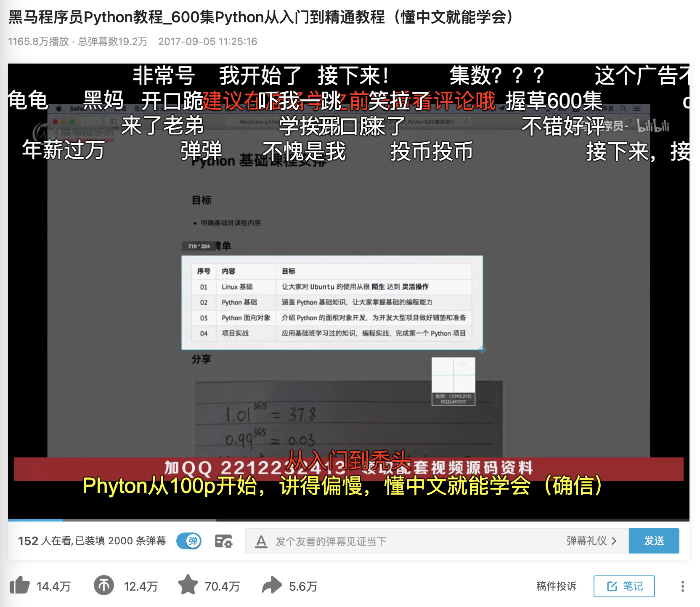Screen dimensions: 700x607
Task: Open the 稿件投诉 report link
Action: (x=556, y=586)
